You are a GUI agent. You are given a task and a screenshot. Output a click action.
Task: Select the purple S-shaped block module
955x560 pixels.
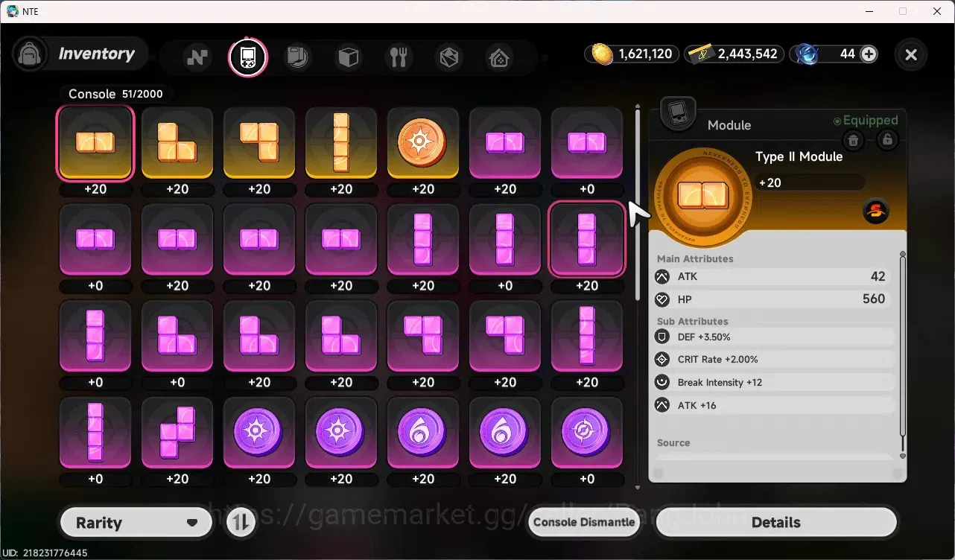point(177,433)
